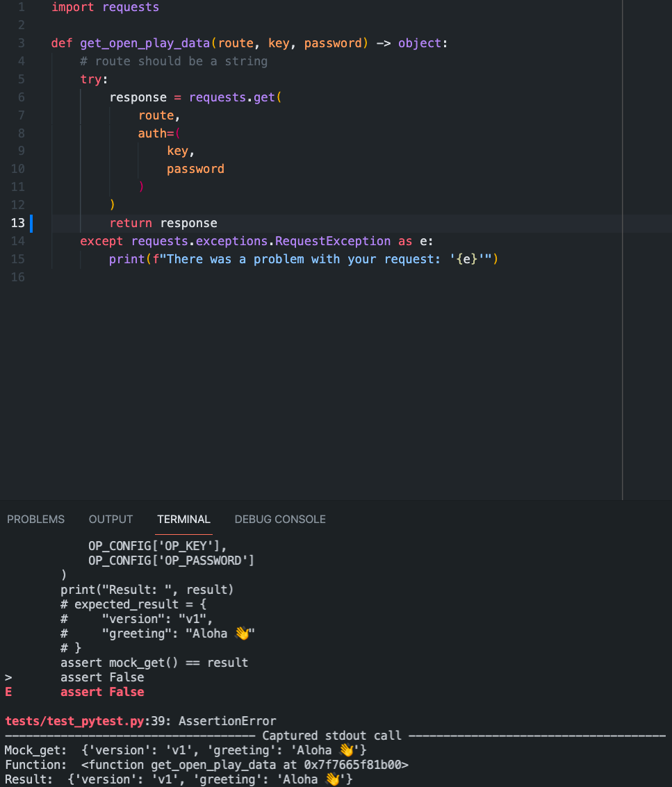Image resolution: width=672 pixels, height=787 pixels.
Task: Click the '# route should be a string' comment
Action: (x=174, y=61)
